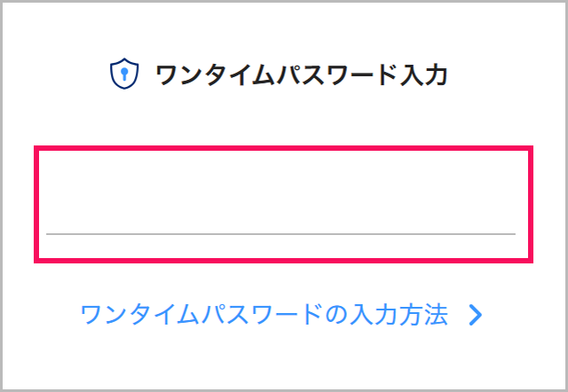Click the blue keyhole inside the shield

(x=124, y=73)
